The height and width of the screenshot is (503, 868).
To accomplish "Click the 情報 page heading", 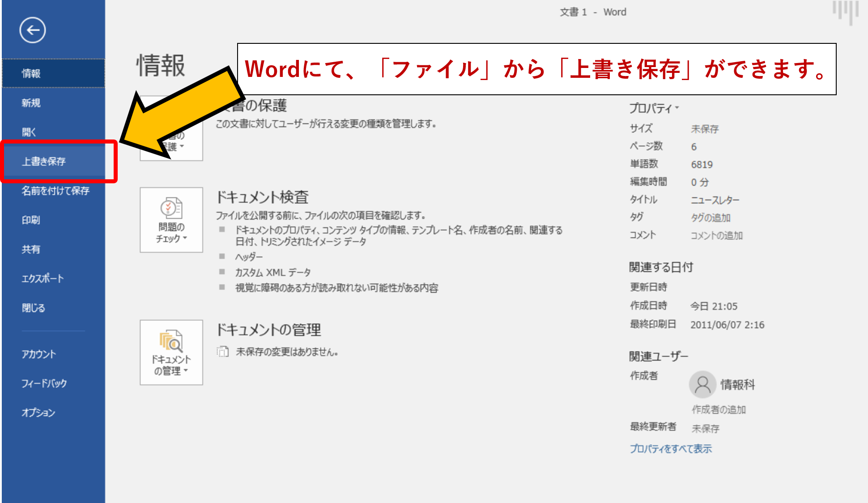I will click(x=161, y=65).
